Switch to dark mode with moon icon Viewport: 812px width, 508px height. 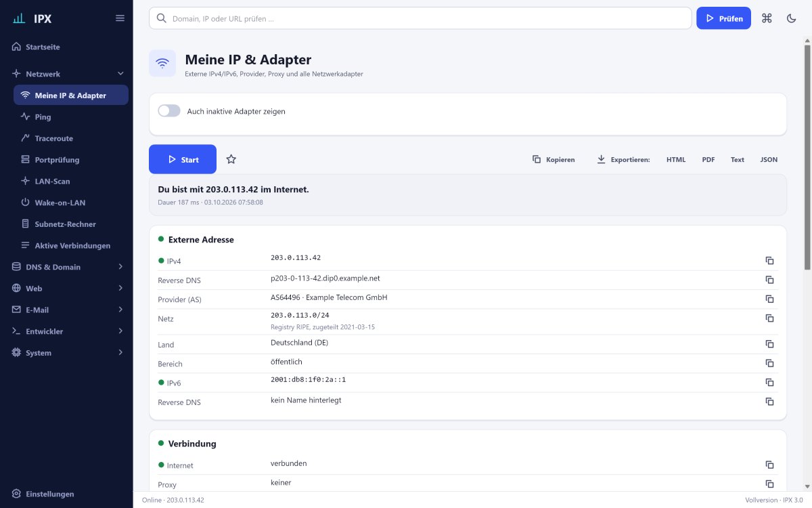(x=791, y=18)
